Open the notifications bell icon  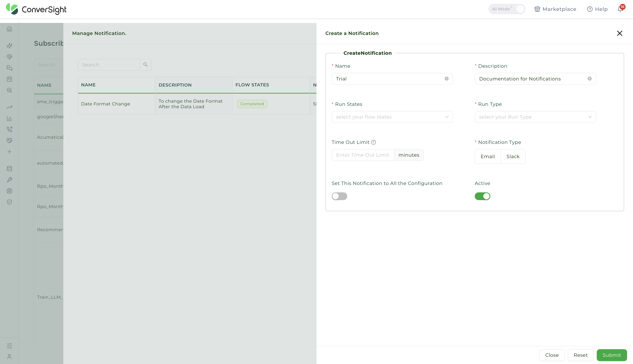pyautogui.click(x=620, y=9)
